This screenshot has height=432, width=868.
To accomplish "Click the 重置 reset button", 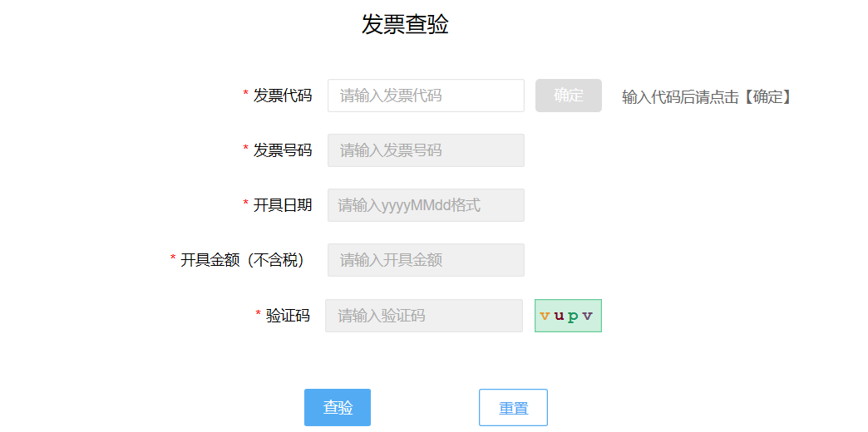I will [x=513, y=408].
